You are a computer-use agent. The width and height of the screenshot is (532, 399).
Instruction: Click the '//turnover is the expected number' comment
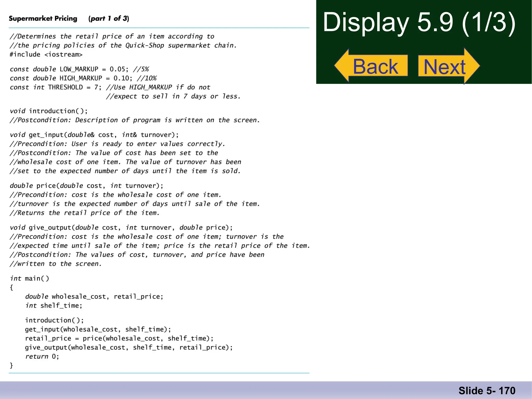(x=135, y=204)
